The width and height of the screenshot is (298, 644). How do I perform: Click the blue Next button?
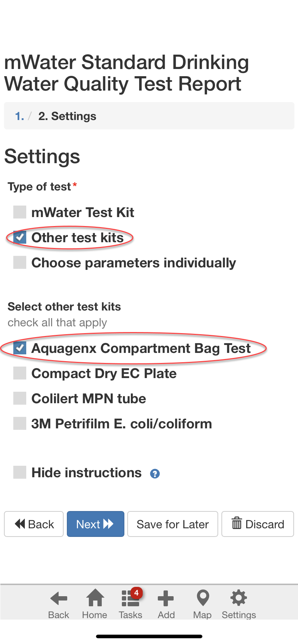96,524
